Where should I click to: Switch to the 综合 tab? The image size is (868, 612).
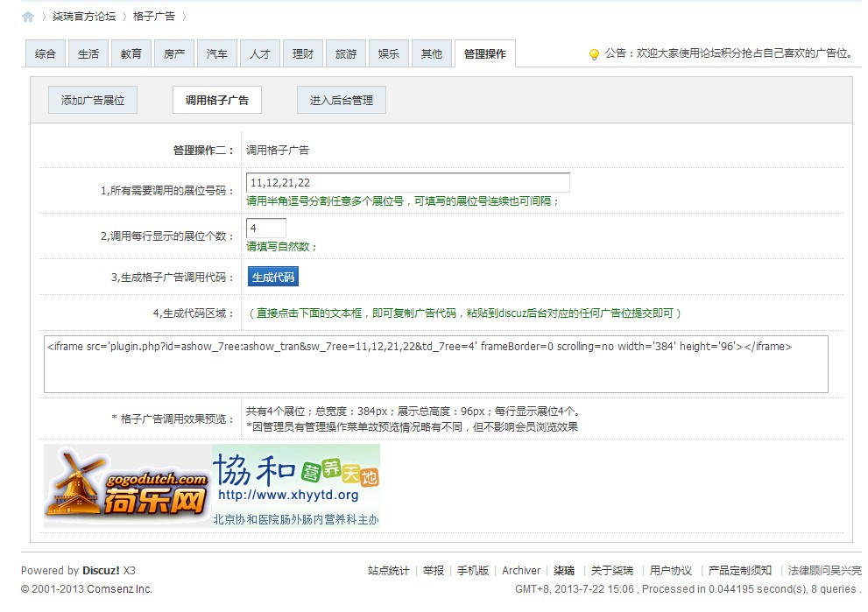[45, 54]
